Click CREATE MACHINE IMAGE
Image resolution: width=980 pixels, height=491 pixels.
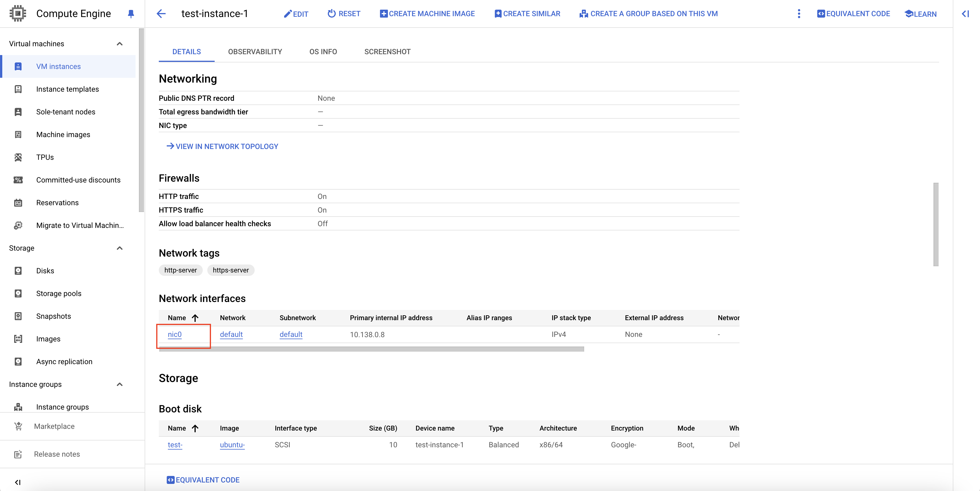point(427,14)
